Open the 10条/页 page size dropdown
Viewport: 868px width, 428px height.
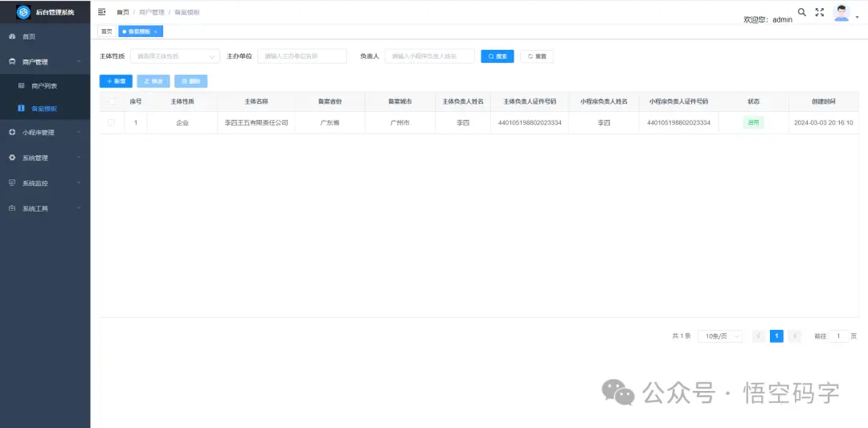719,336
